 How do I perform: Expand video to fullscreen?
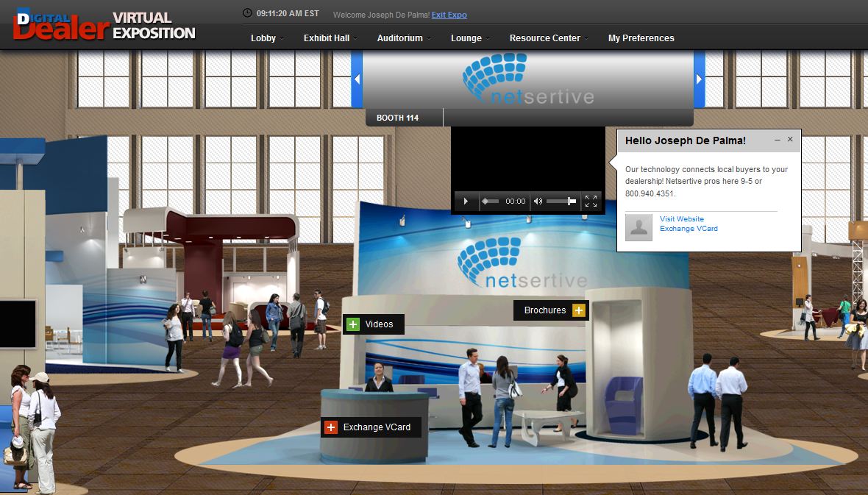pyautogui.click(x=591, y=202)
